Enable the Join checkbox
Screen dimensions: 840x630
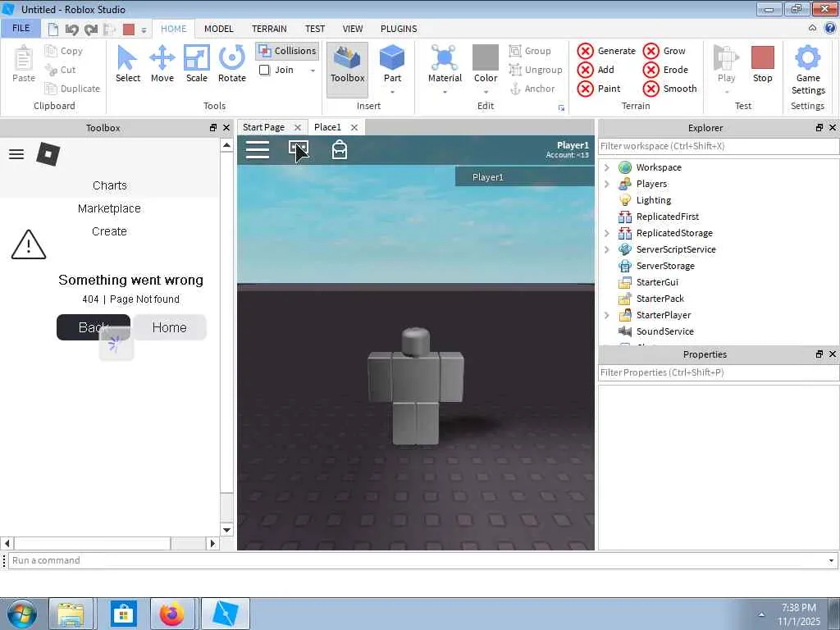pos(265,70)
